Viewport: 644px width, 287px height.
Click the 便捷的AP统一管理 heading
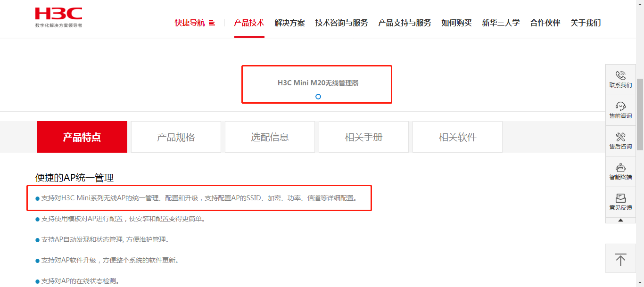click(x=74, y=178)
